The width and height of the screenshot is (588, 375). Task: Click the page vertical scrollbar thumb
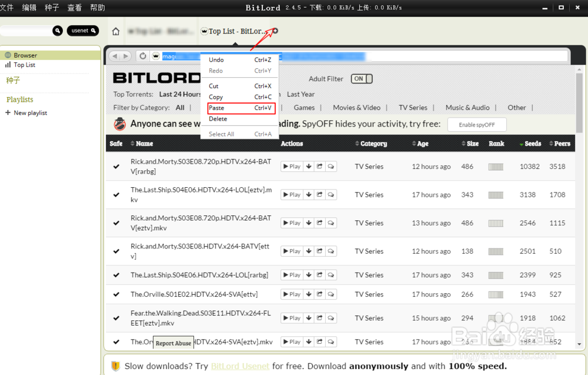579,103
